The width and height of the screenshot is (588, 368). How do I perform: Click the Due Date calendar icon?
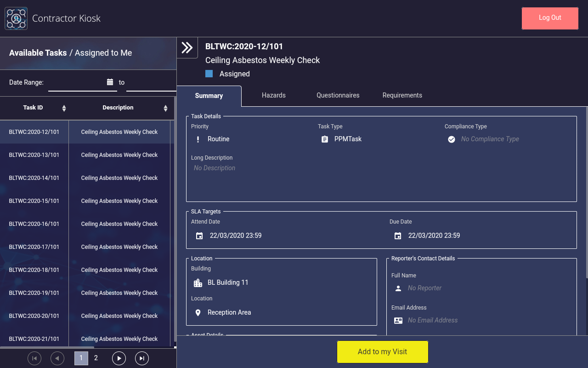click(398, 236)
